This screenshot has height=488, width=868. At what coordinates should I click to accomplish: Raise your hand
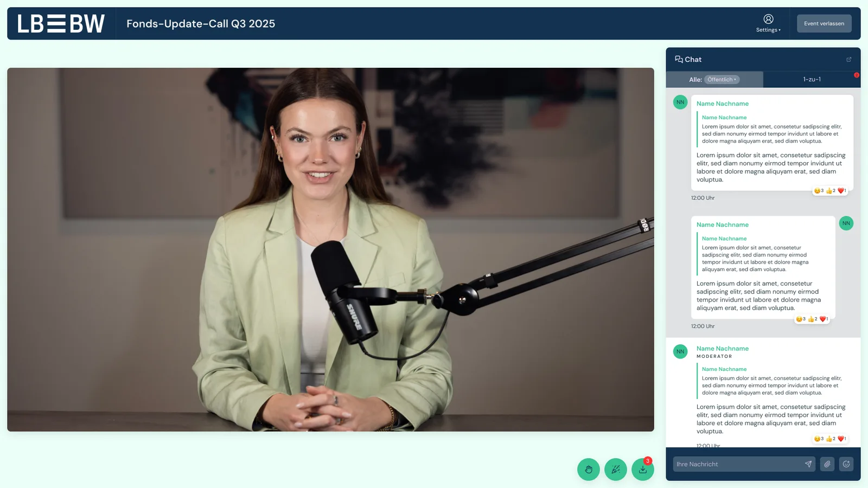tap(589, 470)
